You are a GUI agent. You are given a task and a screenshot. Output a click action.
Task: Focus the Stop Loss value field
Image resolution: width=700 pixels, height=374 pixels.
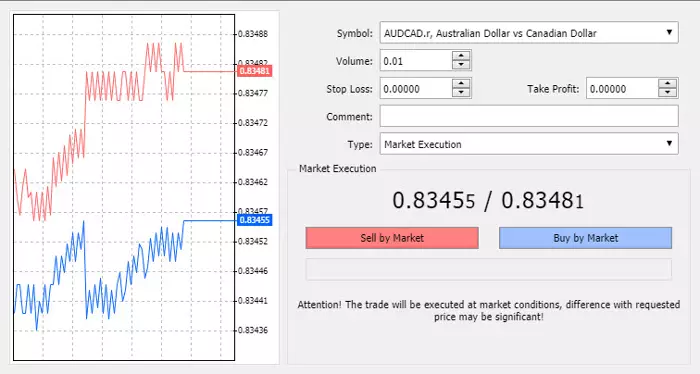[416, 88]
